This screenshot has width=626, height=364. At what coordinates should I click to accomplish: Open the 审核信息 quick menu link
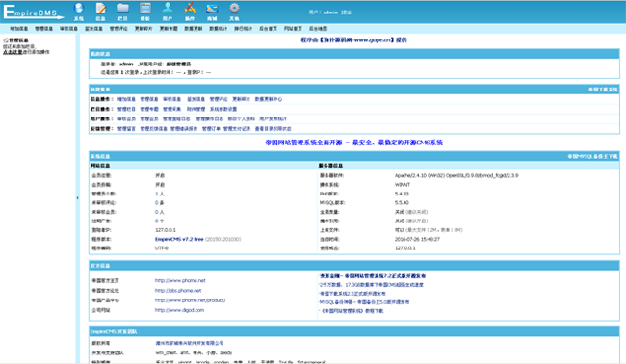171,99
